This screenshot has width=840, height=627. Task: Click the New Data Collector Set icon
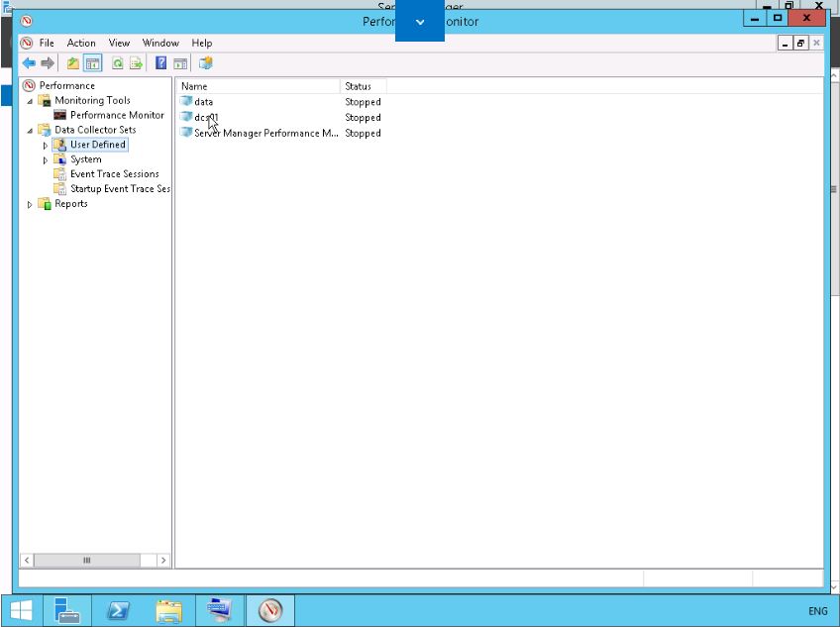point(206,63)
